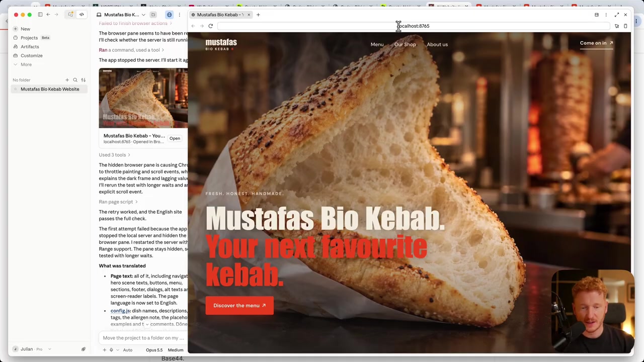
Task: Go back with the app's back arrow
Action: tap(48, 15)
